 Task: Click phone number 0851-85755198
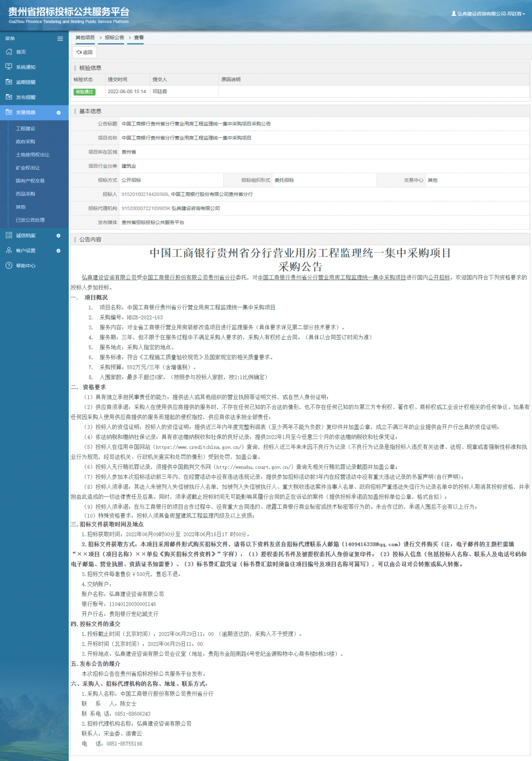(x=124, y=744)
